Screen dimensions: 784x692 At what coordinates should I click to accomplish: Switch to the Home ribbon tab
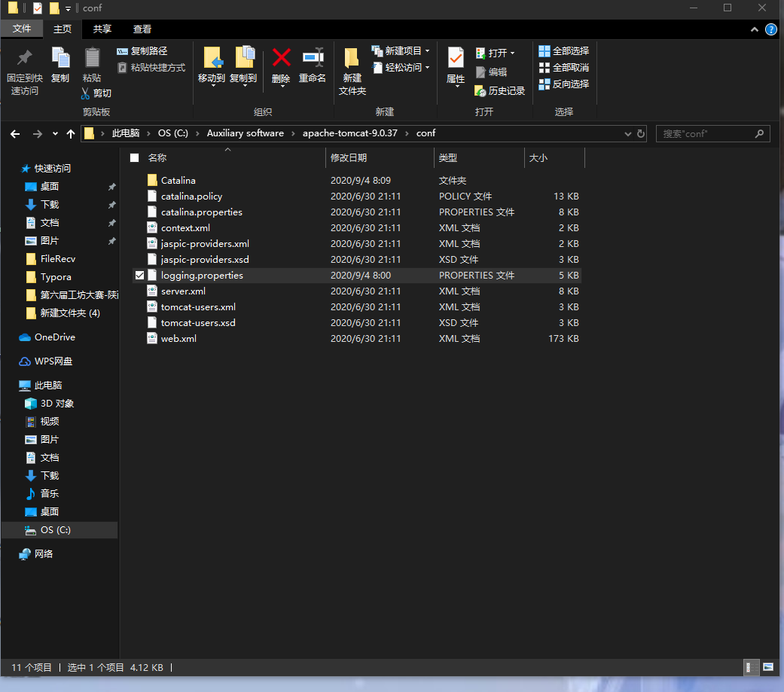tap(63, 29)
